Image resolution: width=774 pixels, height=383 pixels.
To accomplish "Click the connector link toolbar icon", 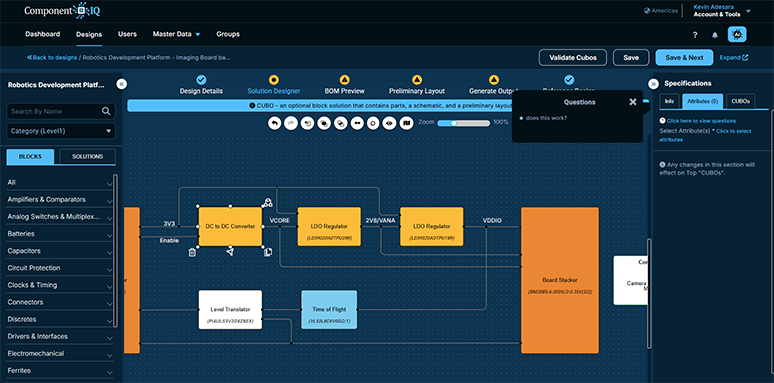I will (x=357, y=123).
